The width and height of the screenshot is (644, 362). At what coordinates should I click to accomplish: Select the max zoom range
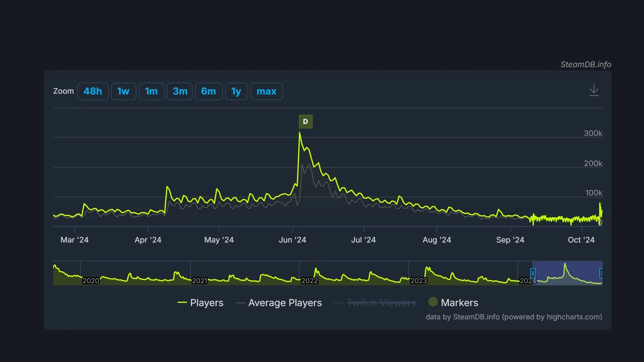coord(266,91)
